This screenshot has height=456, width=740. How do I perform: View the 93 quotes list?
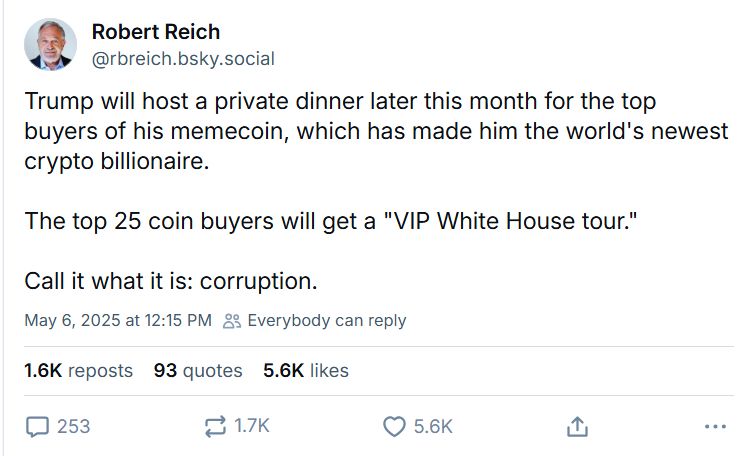[x=198, y=371]
